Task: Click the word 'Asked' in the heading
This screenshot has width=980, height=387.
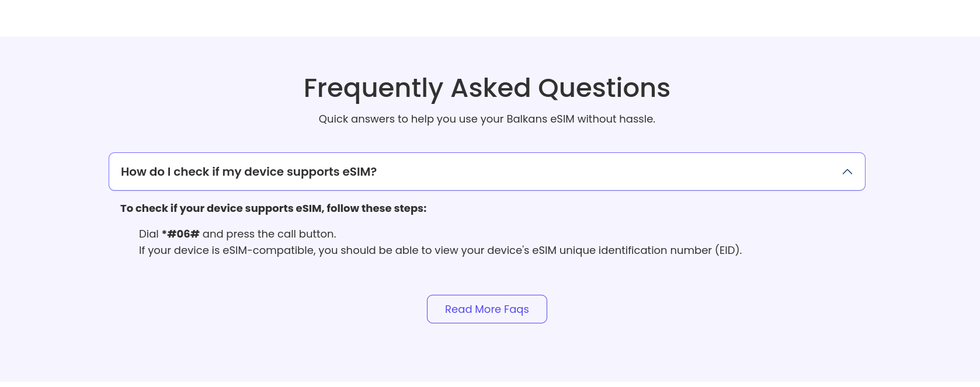Action: pyautogui.click(x=490, y=88)
